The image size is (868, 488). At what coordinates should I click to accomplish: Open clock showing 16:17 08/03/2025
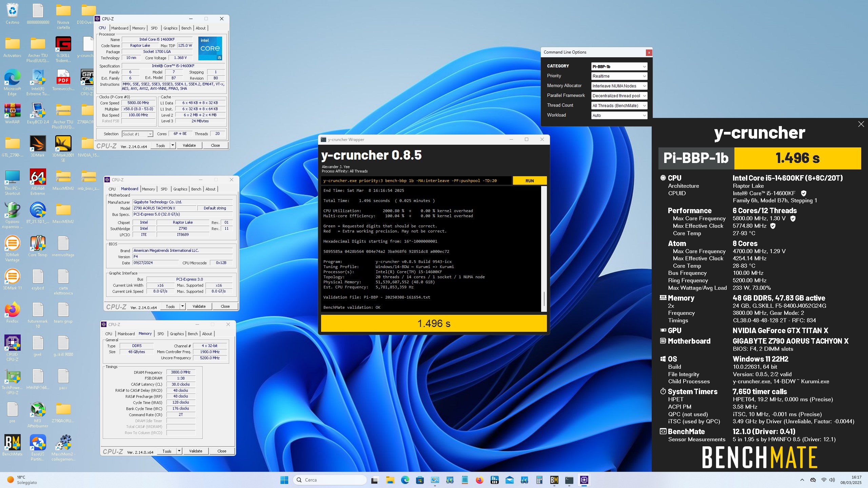click(851, 480)
